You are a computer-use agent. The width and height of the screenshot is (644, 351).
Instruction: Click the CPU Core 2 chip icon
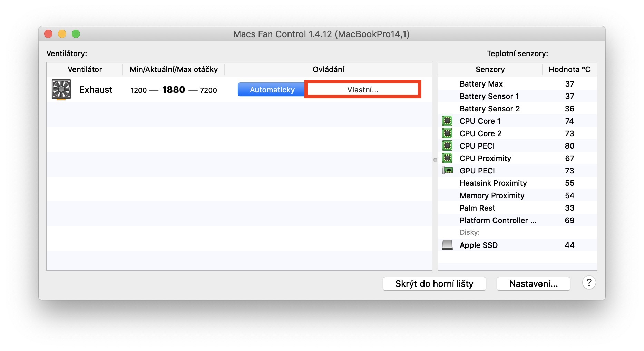pos(447,133)
